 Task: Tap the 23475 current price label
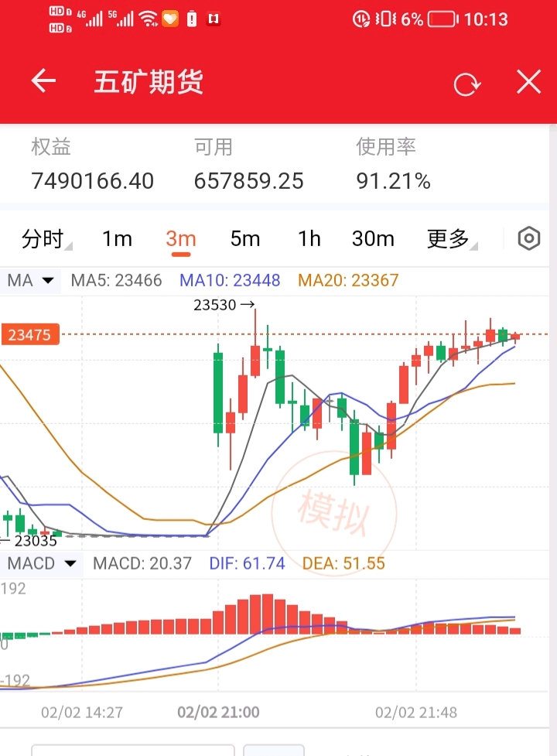tap(29, 334)
